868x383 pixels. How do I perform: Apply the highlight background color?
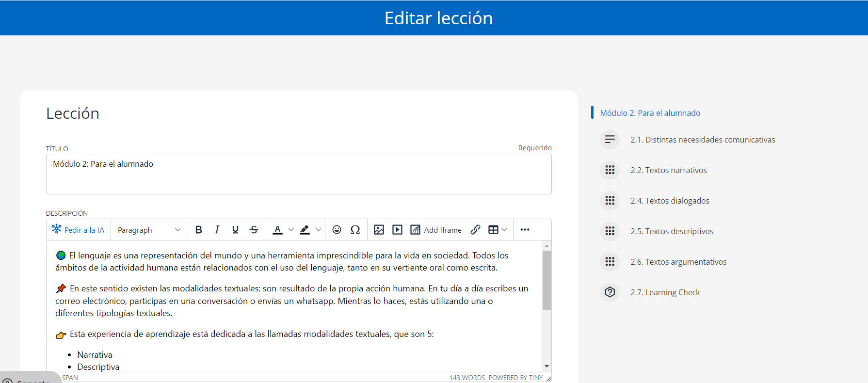tap(305, 230)
